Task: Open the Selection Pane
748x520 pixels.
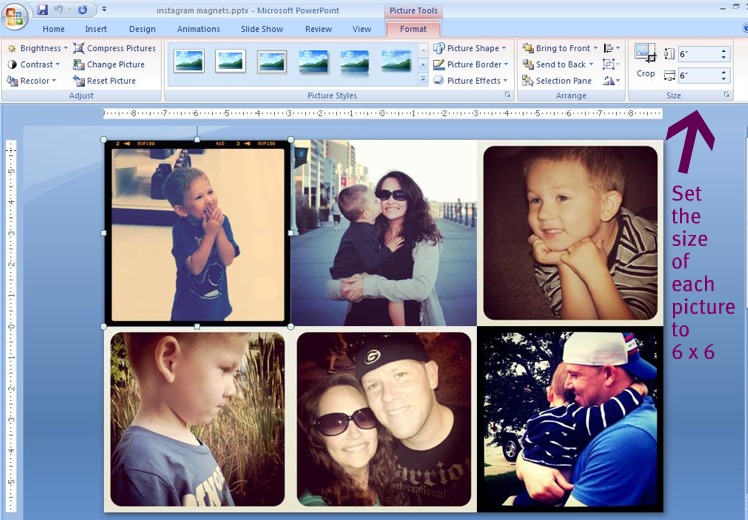Action: 557,81
